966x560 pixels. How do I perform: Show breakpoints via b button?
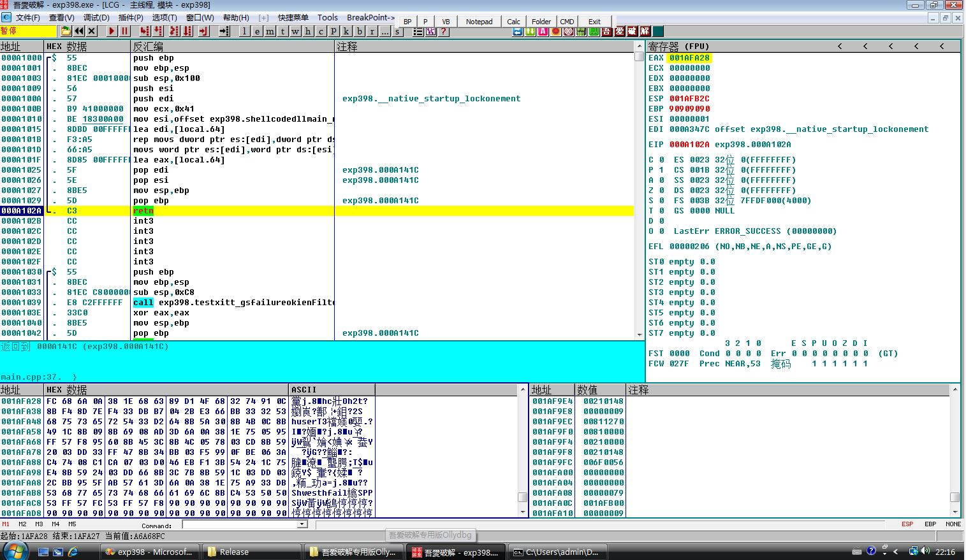click(x=359, y=31)
